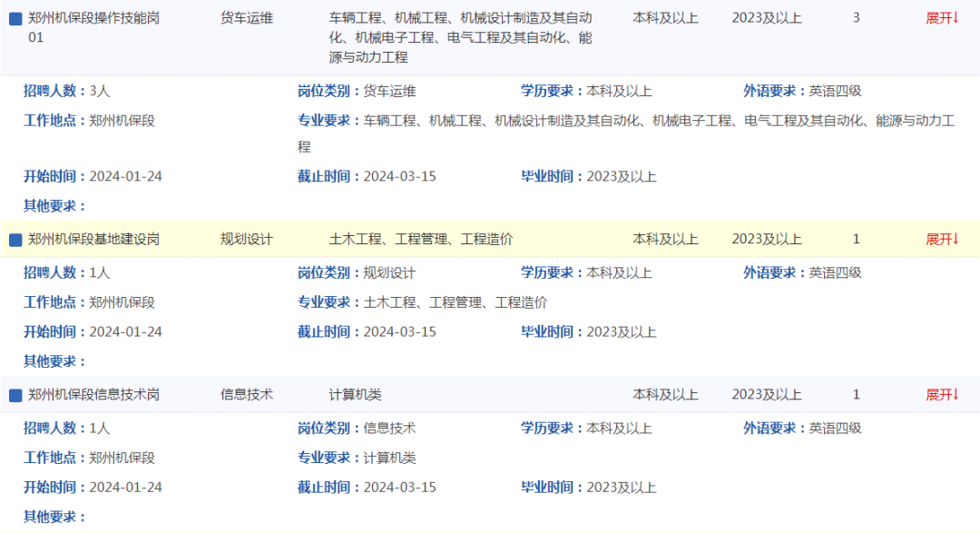Click the blue square beside 郑州机保段操作技能岗01
Image resolution: width=980 pixels, height=533 pixels.
point(15,19)
